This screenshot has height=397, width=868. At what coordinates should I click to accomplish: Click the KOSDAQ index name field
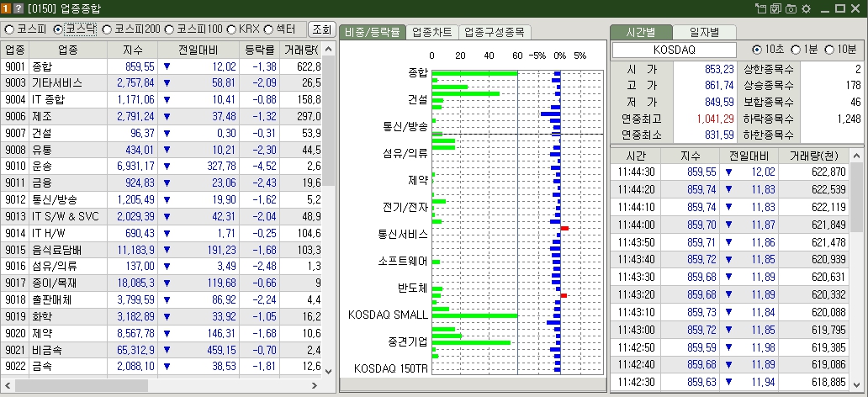point(675,50)
